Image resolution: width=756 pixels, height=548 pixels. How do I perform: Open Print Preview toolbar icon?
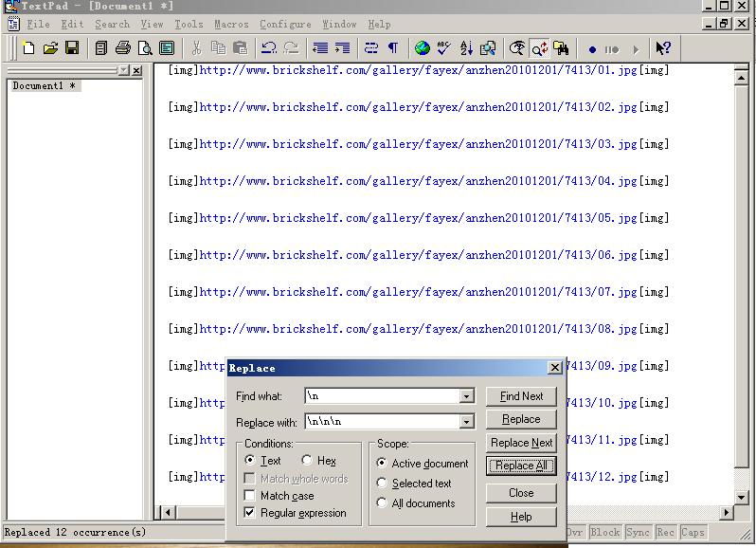(145, 48)
